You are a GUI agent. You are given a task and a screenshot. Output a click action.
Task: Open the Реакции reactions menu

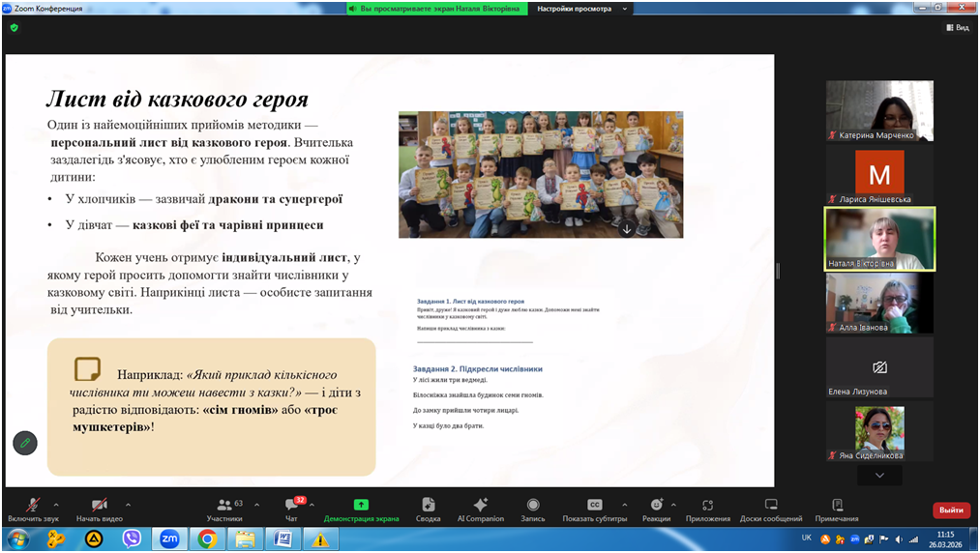(657, 509)
